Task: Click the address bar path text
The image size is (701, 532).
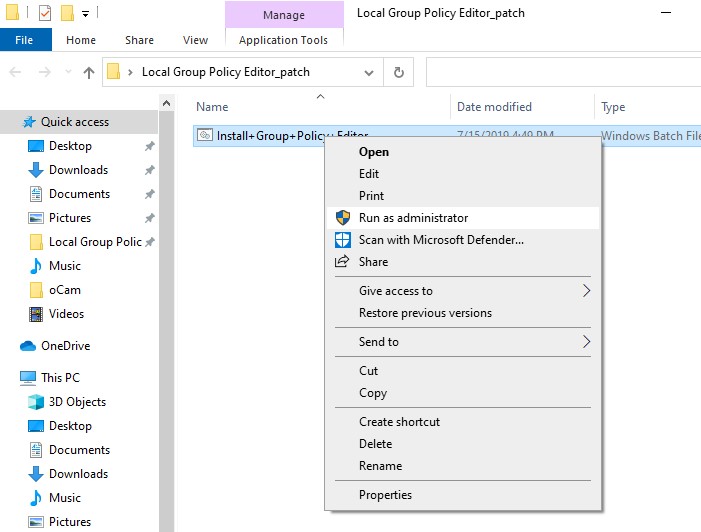Action: [226, 72]
